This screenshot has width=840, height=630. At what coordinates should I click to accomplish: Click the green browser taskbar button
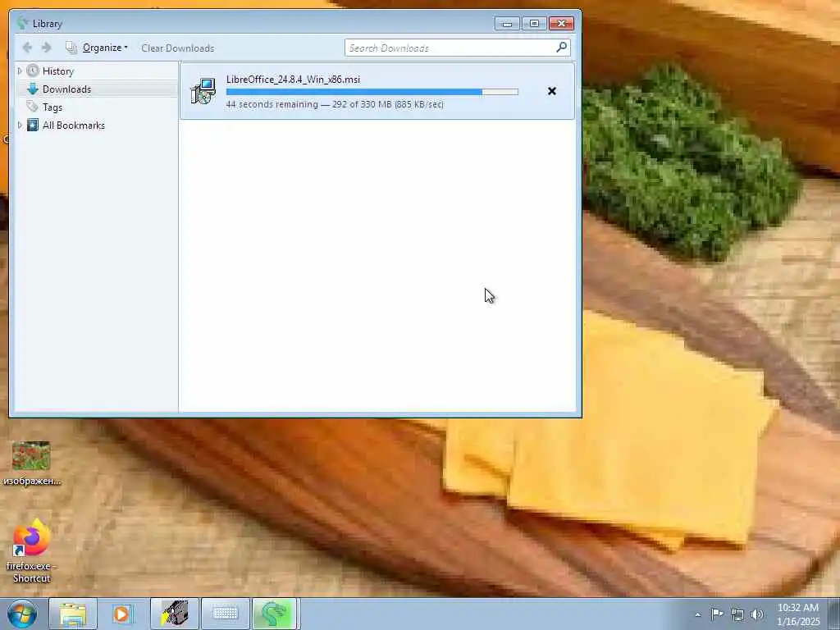(x=274, y=614)
